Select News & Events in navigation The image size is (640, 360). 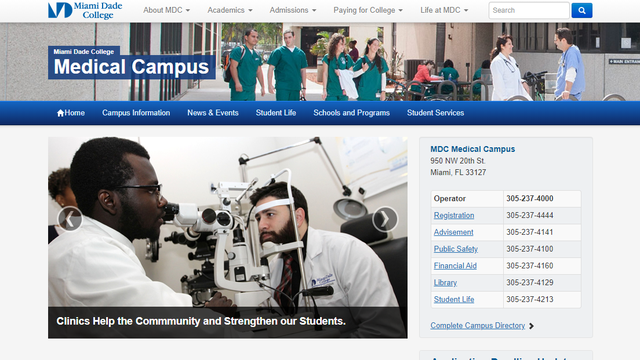coord(213,113)
